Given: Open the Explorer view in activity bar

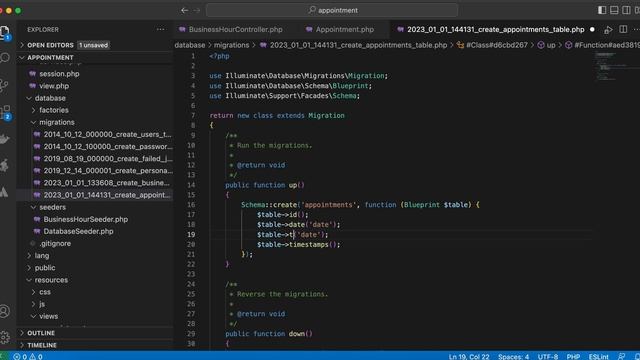Looking at the screenshot, I should [x=5, y=32].
